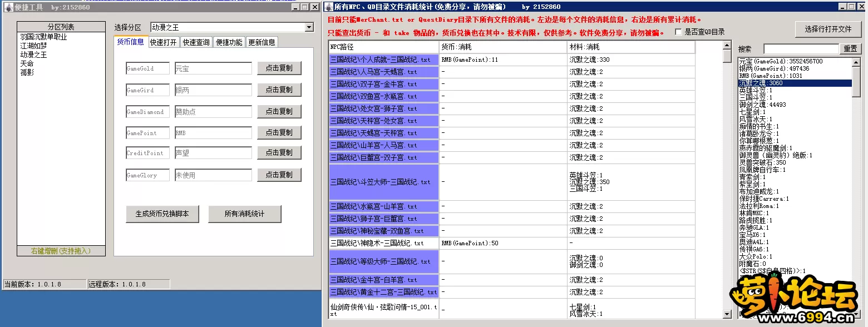Viewport: 868px width, 327px height.
Task: Click the 未使用 field in GameGlory row
Action: tap(213, 175)
